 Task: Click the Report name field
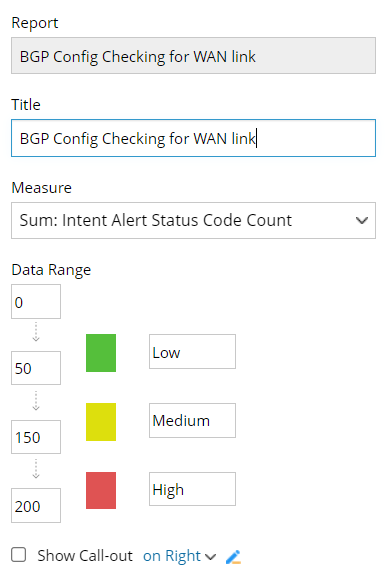point(193,55)
